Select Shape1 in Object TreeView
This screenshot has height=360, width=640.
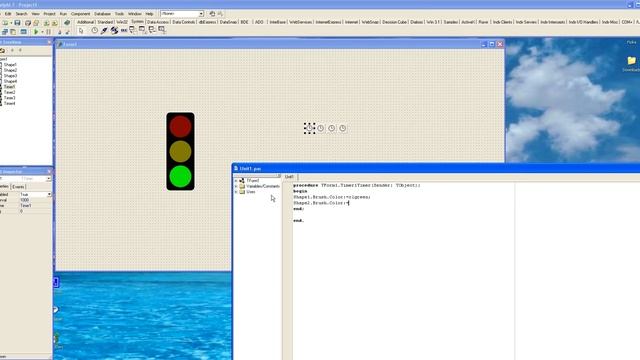[10, 65]
